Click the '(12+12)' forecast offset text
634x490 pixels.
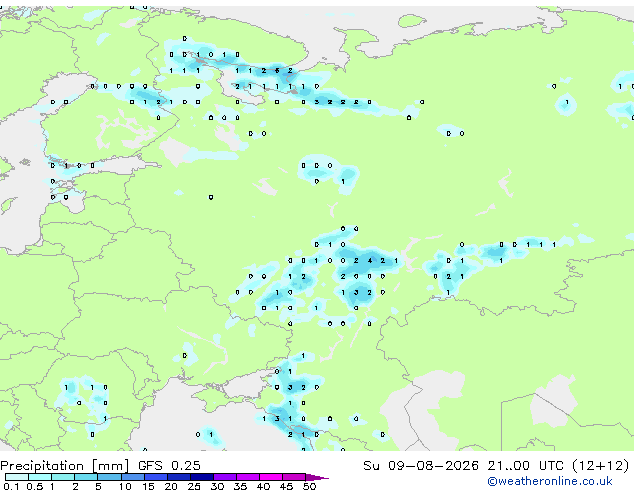point(601,466)
